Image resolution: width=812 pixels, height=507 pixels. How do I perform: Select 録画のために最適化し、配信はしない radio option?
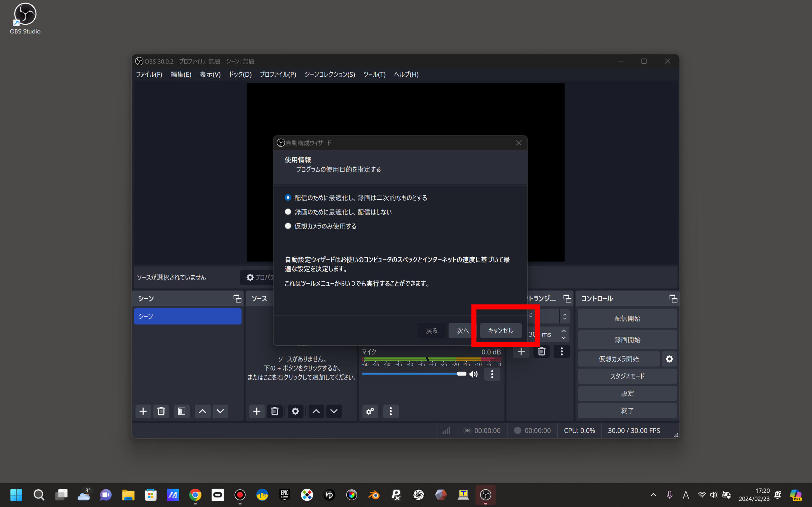tap(288, 212)
